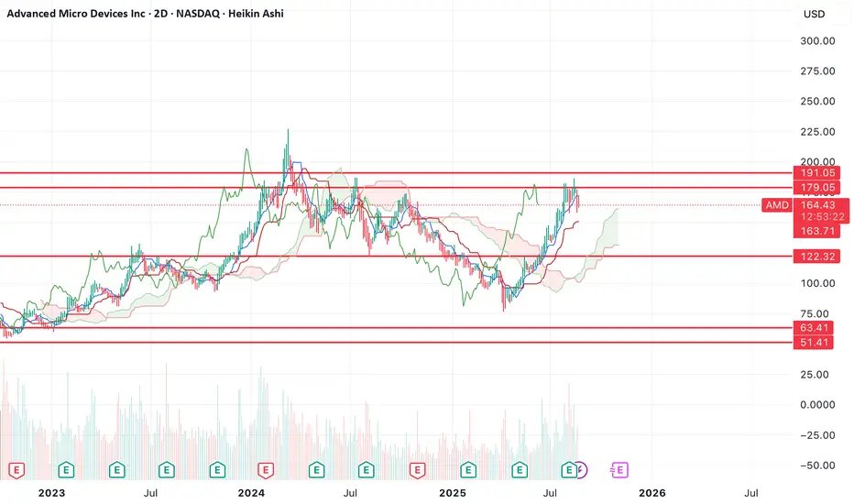This screenshot has width=854, height=504.
Task: Click the 163.71 indicator value label
Action: click(817, 231)
